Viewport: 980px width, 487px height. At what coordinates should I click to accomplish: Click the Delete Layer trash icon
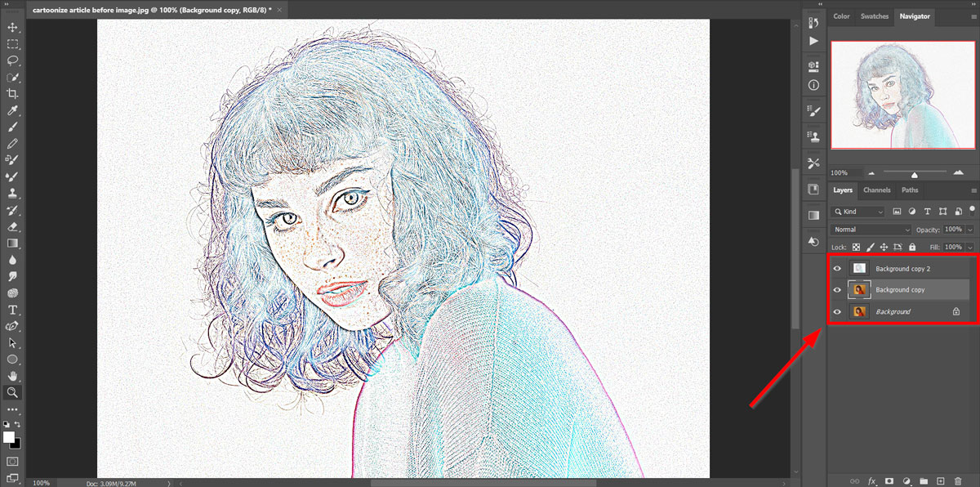pos(958,480)
